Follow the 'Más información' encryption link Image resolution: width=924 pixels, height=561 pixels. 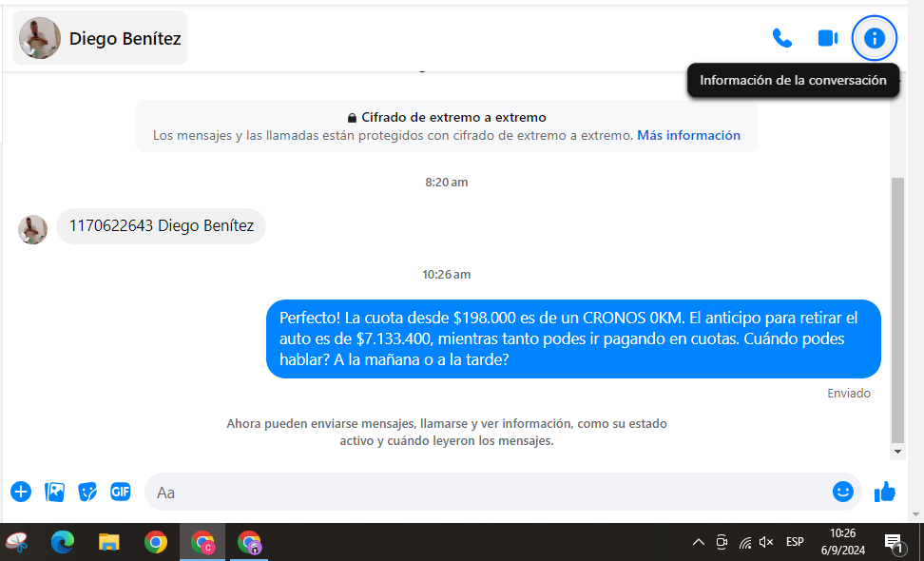[x=688, y=136]
